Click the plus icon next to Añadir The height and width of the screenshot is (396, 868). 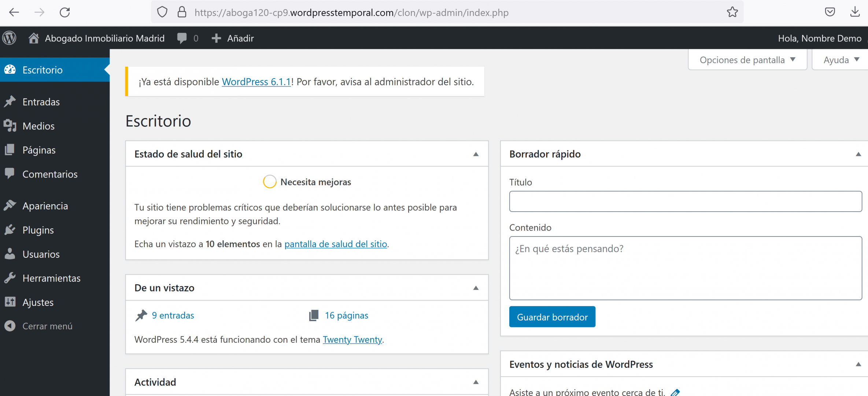click(216, 38)
